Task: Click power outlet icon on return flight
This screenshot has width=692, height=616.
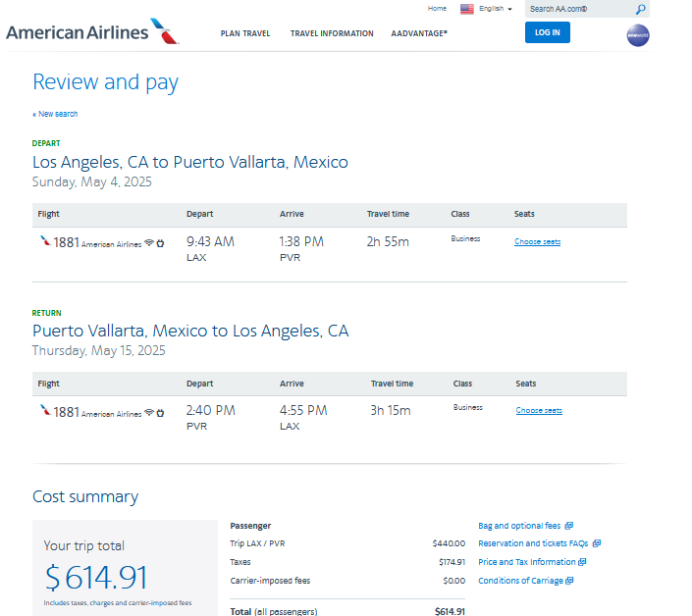Action: (160, 413)
